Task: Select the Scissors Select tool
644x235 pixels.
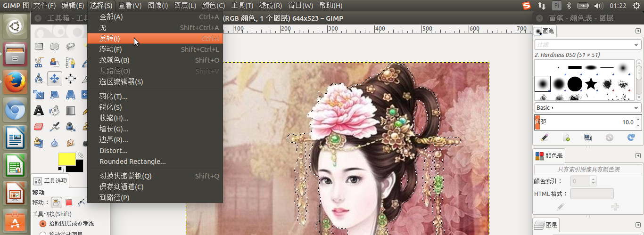Action: point(39,62)
